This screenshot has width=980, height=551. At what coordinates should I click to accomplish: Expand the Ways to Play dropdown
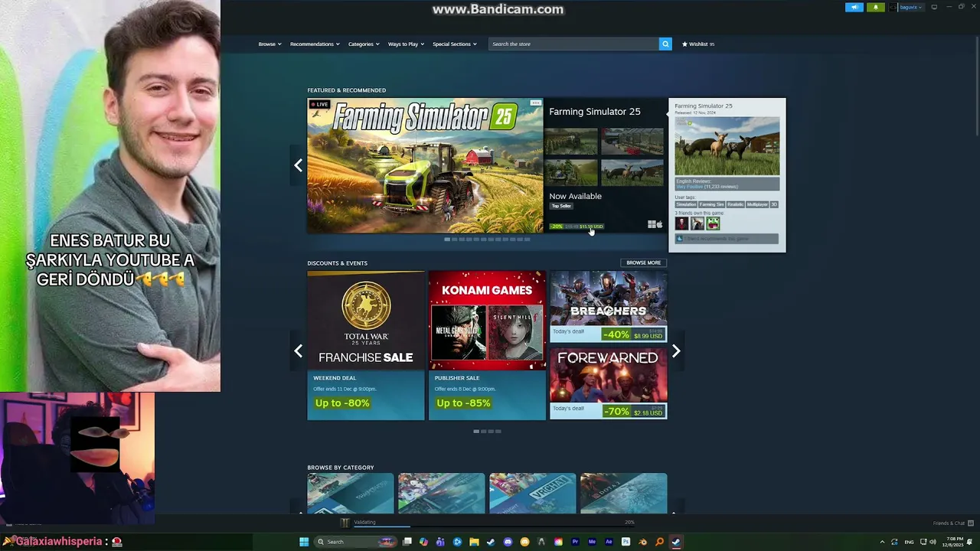click(406, 44)
